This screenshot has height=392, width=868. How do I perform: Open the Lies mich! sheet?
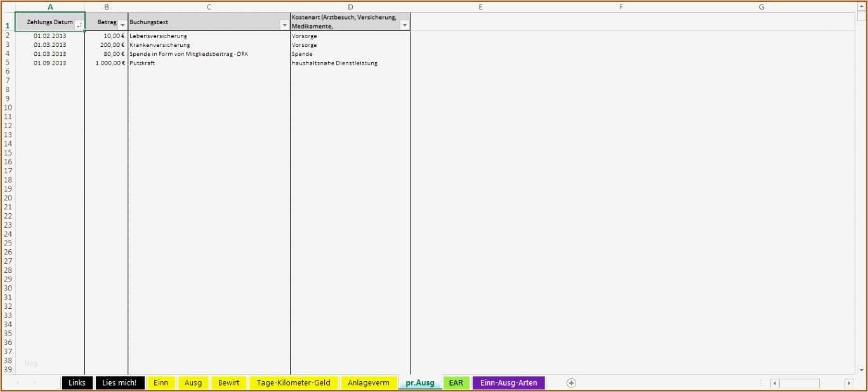119,382
